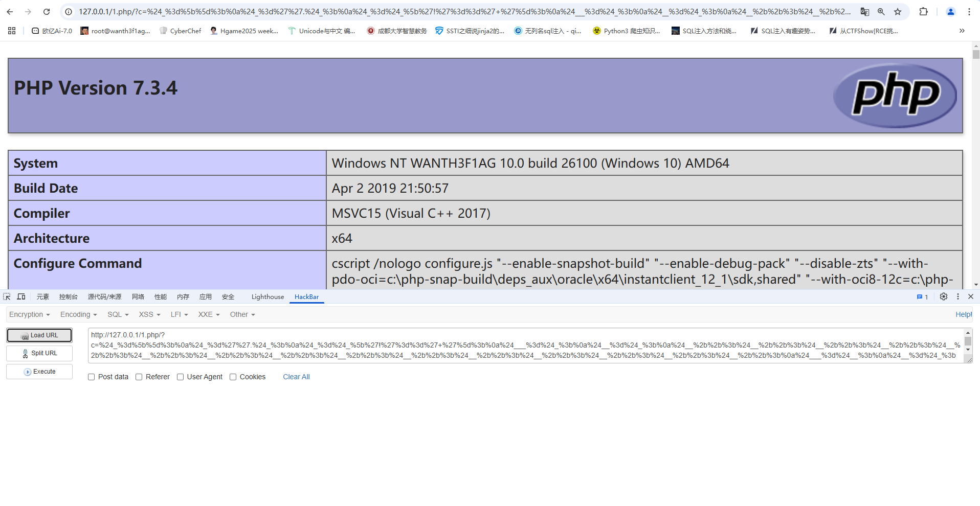This screenshot has height=506, width=980.
Task: Select the HackBar DevTools tab
Action: (x=306, y=296)
